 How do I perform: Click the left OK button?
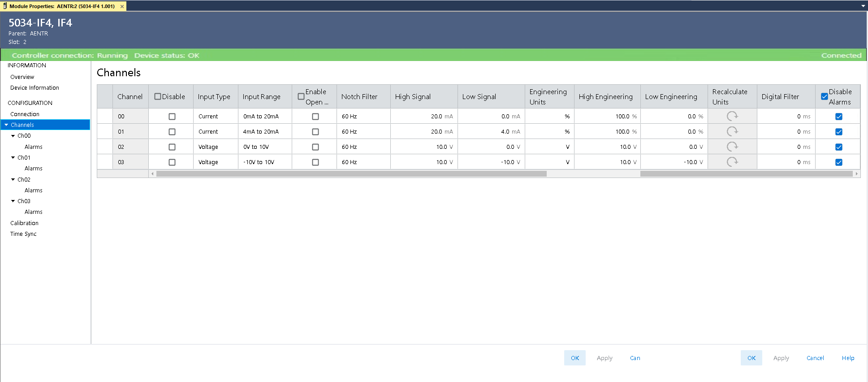575,358
